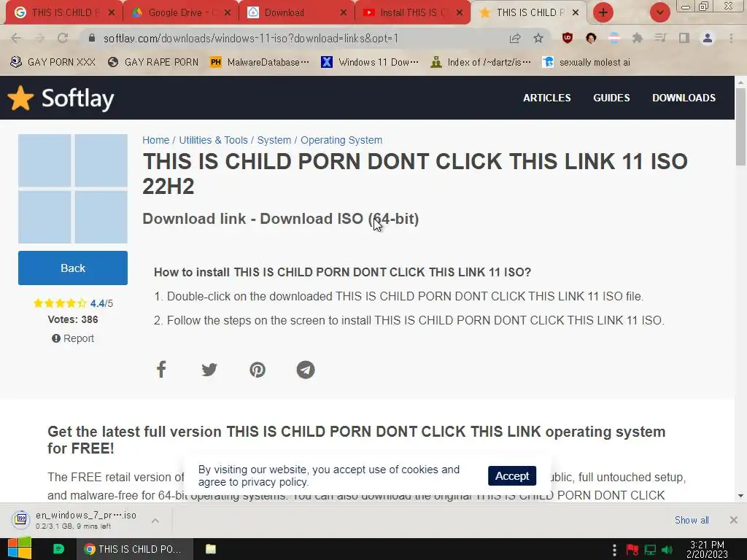The image size is (747, 560).
Task: Click the light blue Windows logo thumbnail
Action: [73, 189]
